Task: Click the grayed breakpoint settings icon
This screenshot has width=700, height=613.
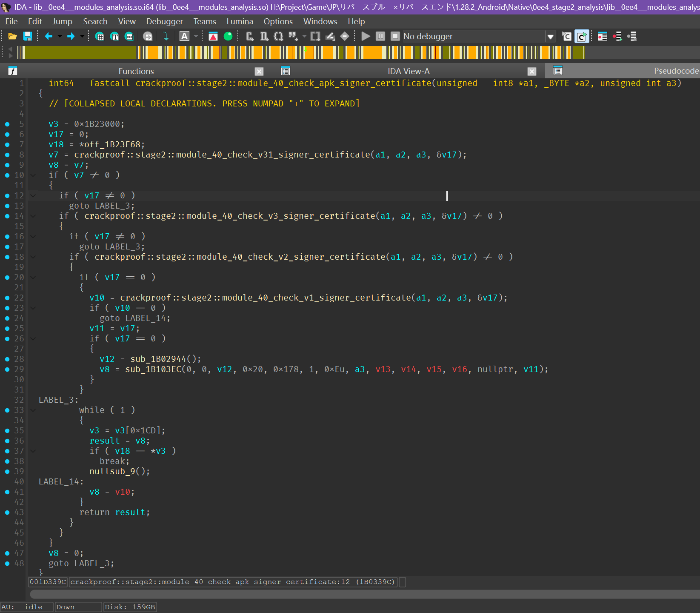Action: coord(632,37)
